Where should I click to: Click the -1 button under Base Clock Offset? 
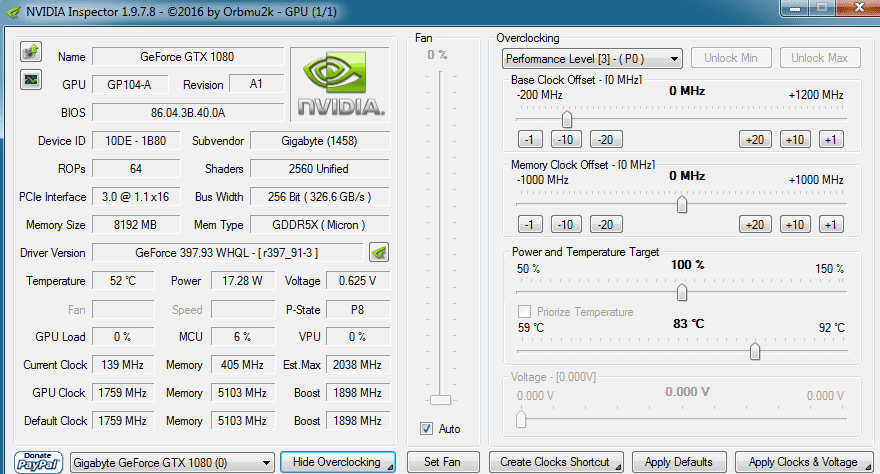tap(530, 140)
